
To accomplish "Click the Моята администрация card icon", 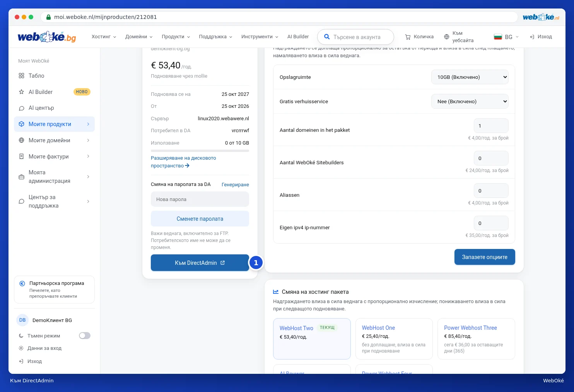I will (x=21, y=177).
